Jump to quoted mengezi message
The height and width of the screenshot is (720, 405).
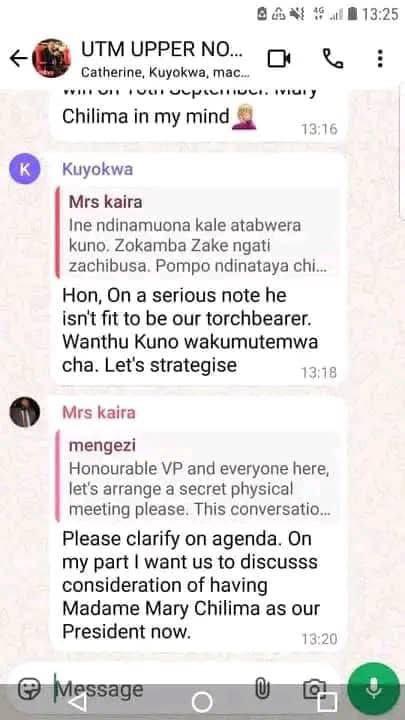(x=198, y=477)
